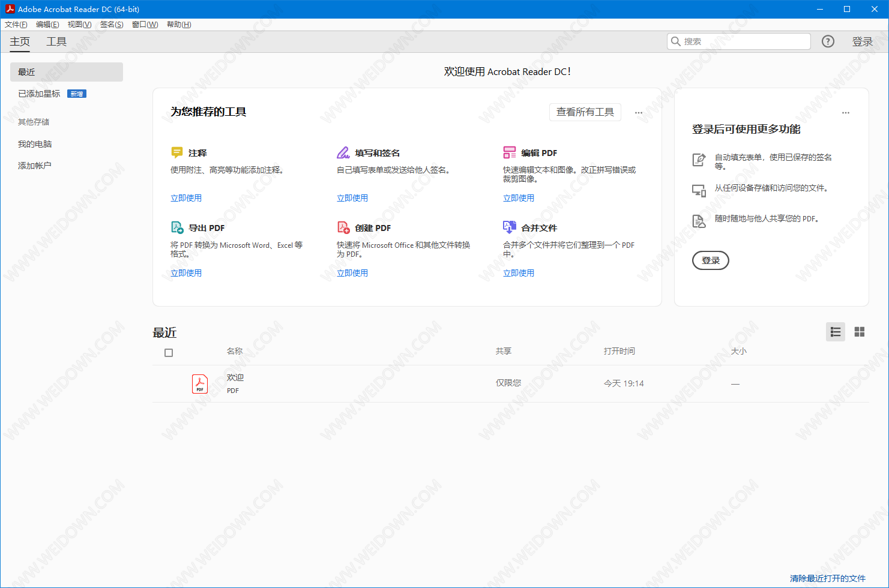Click the 欢迎 file name in recent list
Screen dimensions: 889x588
pos(235,377)
